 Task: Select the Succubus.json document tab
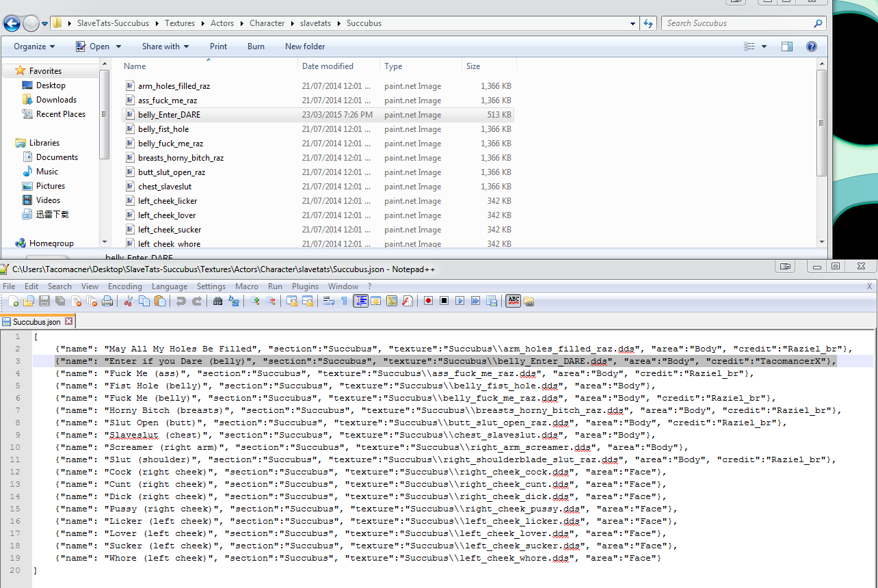[38, 321]
